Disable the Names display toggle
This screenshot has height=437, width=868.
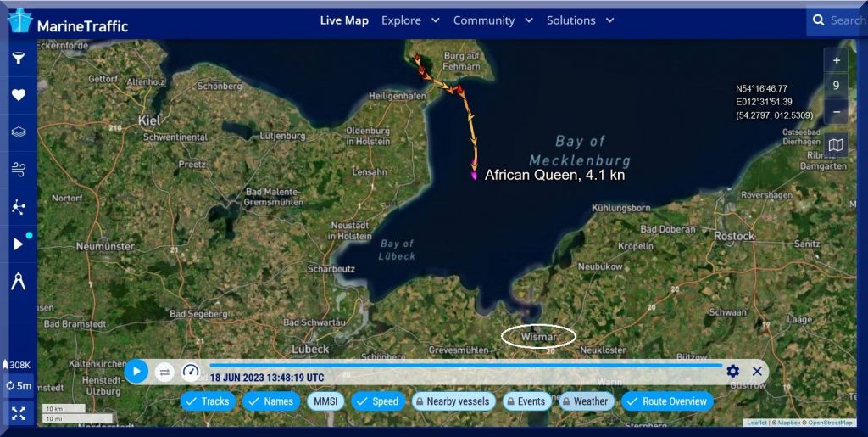point(271,401)
